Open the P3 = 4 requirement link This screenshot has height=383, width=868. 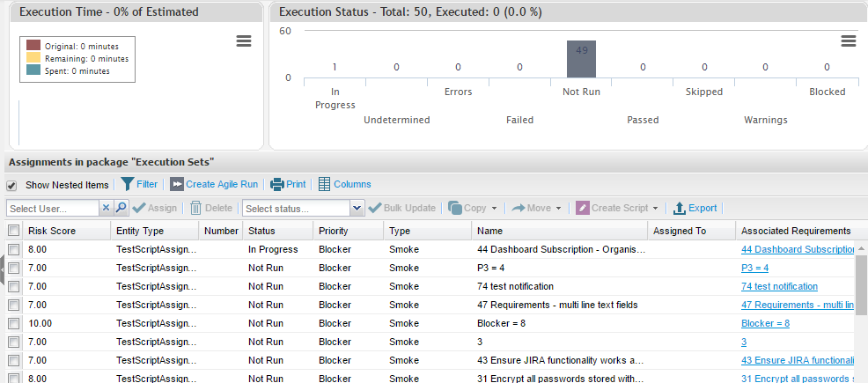(x=754, y=268)
